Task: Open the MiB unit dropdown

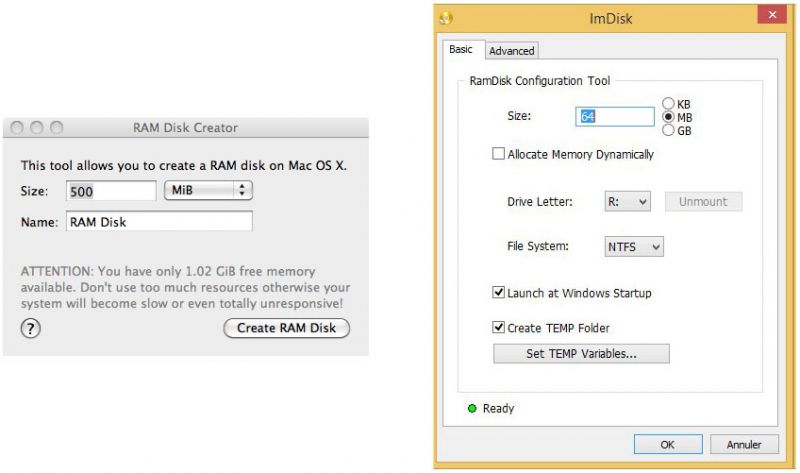Action: pyautogui.click(x=208, y=190)
